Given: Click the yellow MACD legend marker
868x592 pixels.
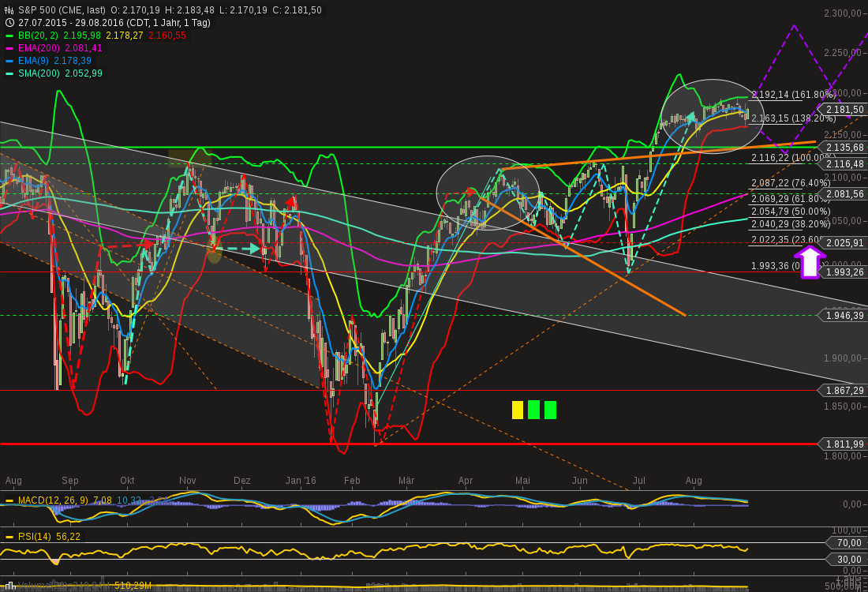Looking at the screenshot, I should click(x=9, y=500).
